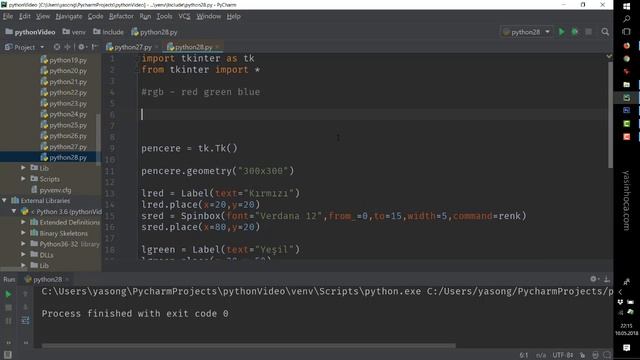Click pythonVideo in the navigation breadcrumb
Viewport: 640px width, 360px height.
coord(30,32)
